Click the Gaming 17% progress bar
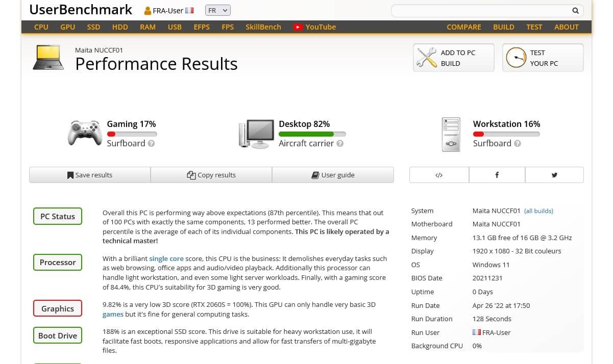The image size is (613, 364). (132, 134)
